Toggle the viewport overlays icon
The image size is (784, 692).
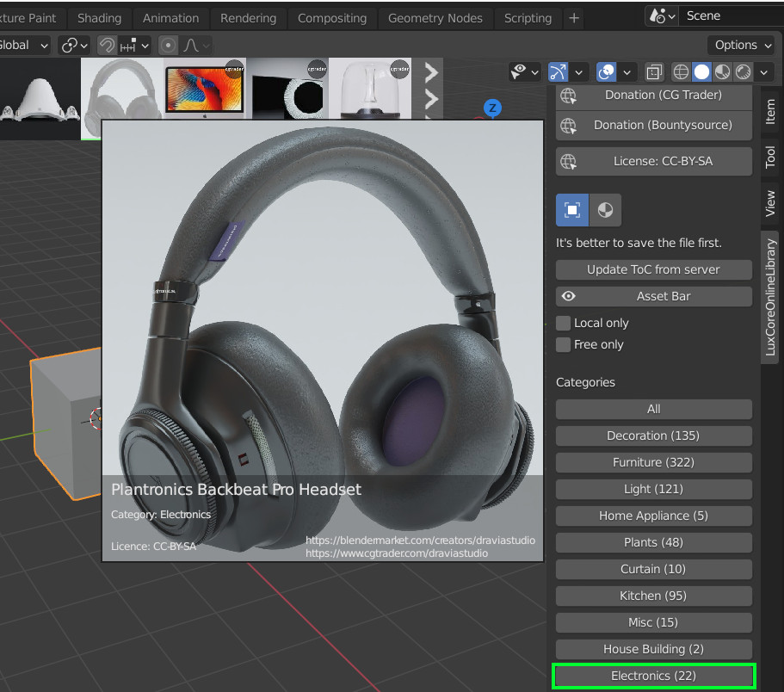[x=607, y=72]
